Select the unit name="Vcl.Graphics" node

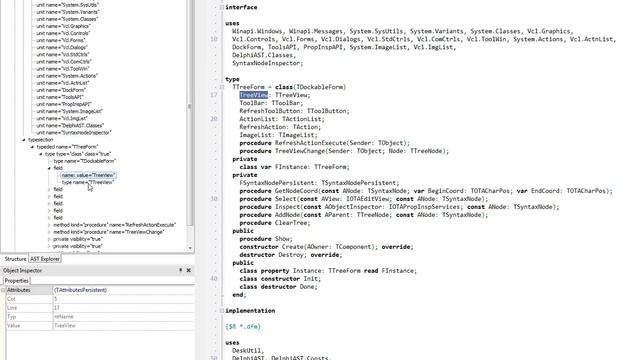[x=63, y=26]
